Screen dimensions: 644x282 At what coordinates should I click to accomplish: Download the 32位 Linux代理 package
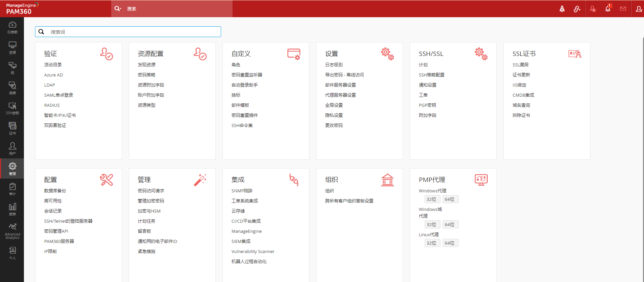[432, 243]
